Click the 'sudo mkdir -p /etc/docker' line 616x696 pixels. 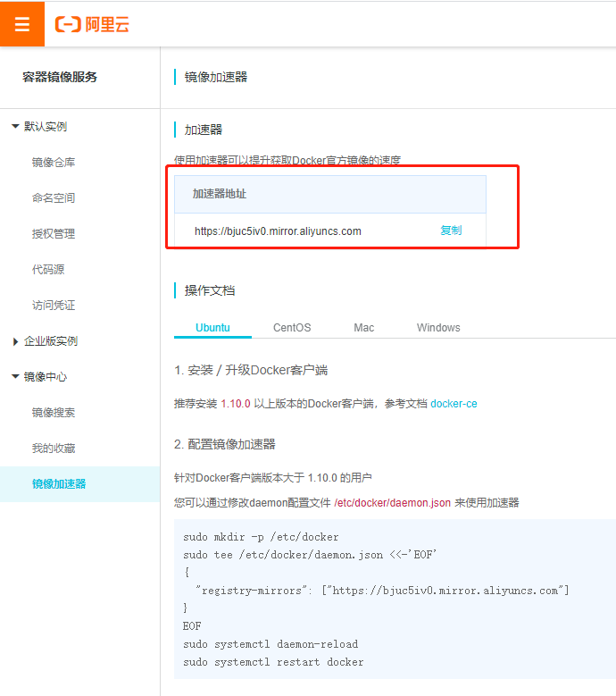click(x=261, y=537)
